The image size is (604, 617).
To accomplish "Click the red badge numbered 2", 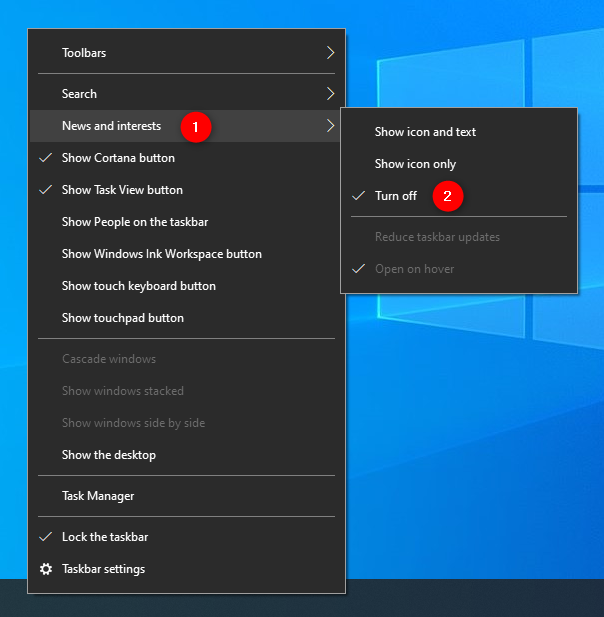I will click(447, 196).
